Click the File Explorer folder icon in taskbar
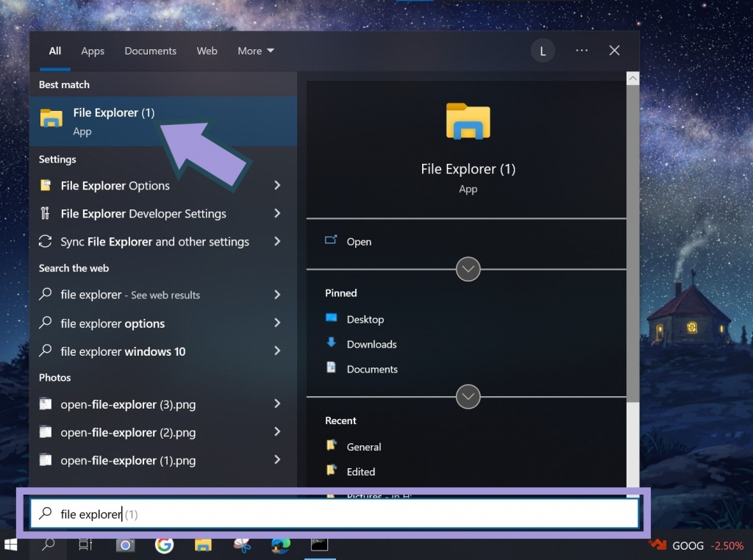This screenshot has width=753, height=560. click(203, 545)
